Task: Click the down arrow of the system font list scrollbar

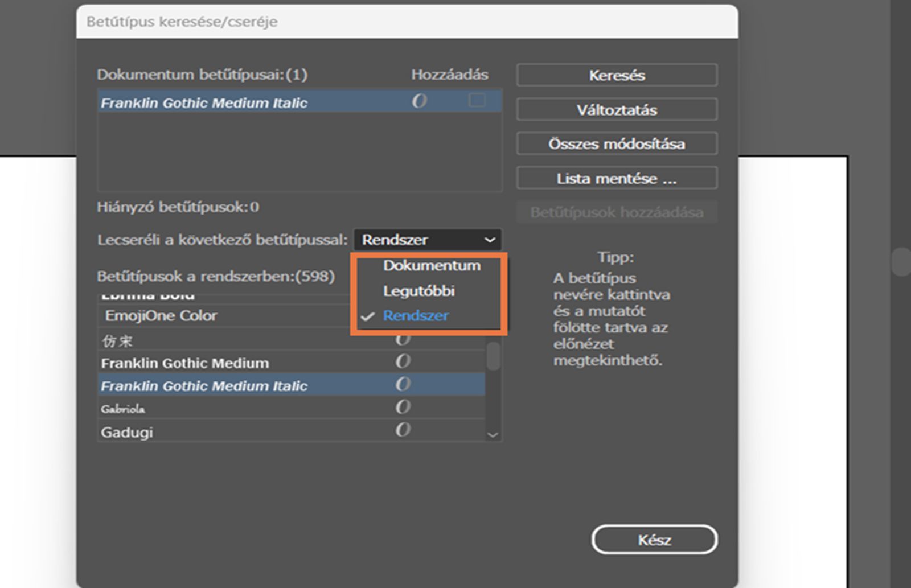Action: click(x=493, y=435)
